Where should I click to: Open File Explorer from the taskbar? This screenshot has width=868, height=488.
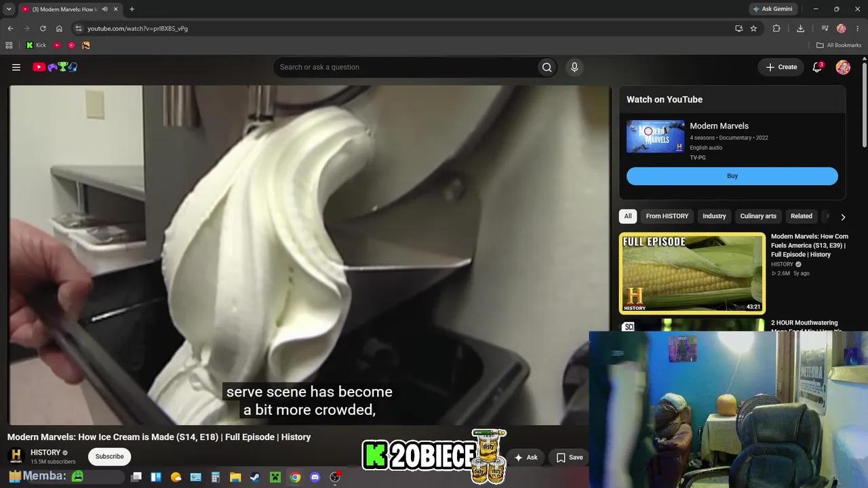pyautogui.click(x=235, y=477)
